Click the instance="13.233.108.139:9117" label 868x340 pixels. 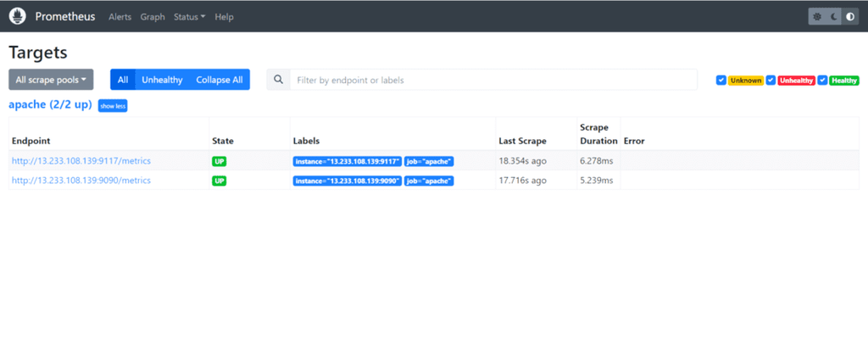click(x=347, y=161)
